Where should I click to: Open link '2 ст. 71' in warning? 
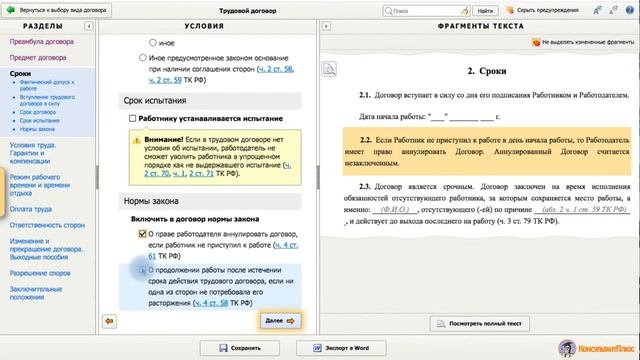coord(201,173)
